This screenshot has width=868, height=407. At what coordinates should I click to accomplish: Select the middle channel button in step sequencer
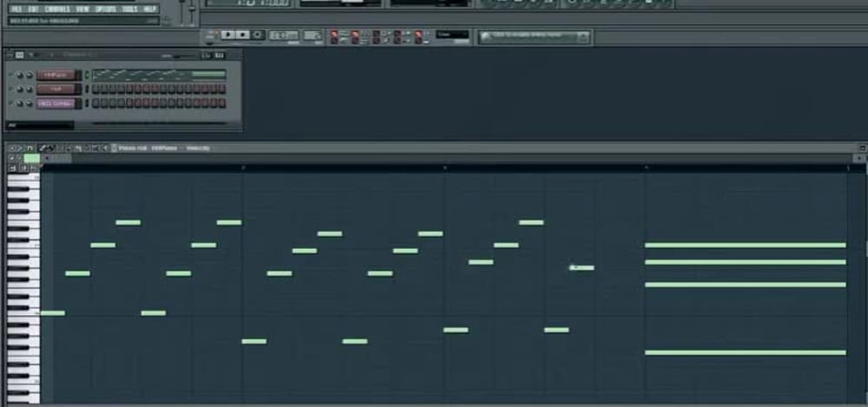tap(56, 89)
